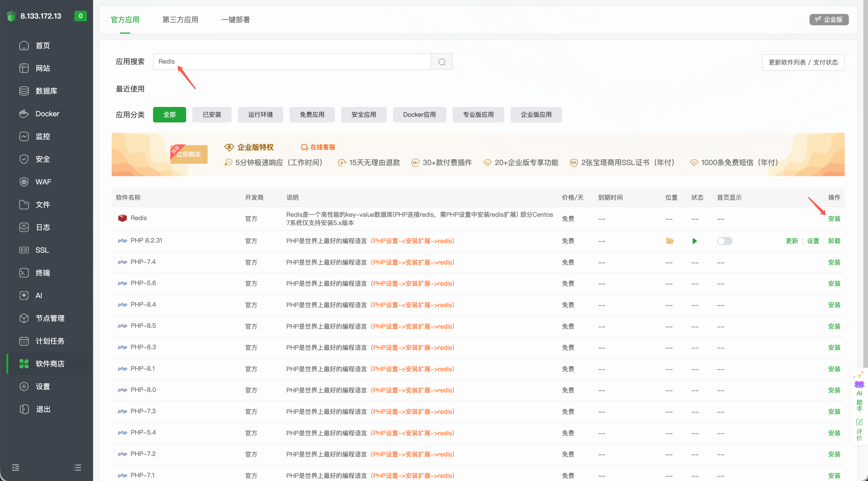Open the 计划任务 scheduled tasks icon
Viewport: 868px width, 481px height.
24,341
